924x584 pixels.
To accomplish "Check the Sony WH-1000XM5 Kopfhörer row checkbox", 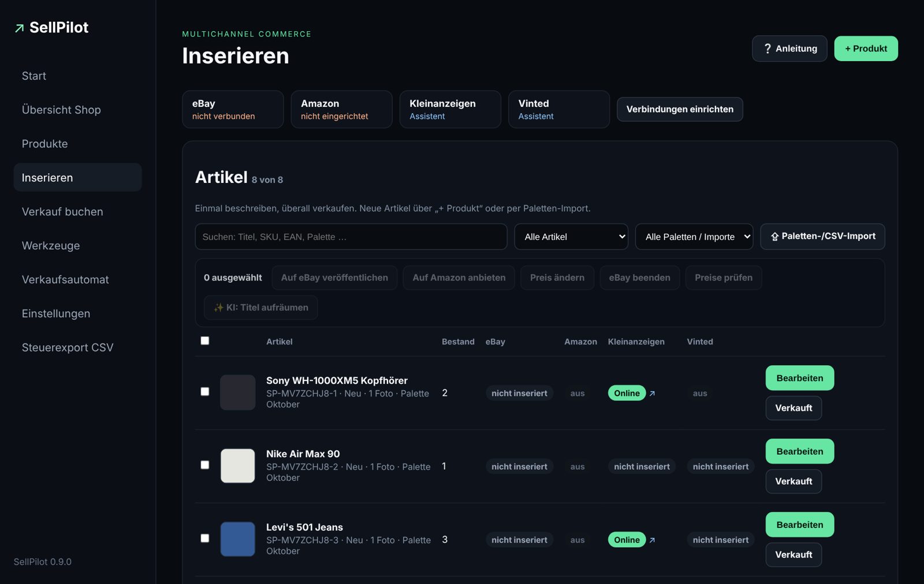I will [x=205, y=391].
